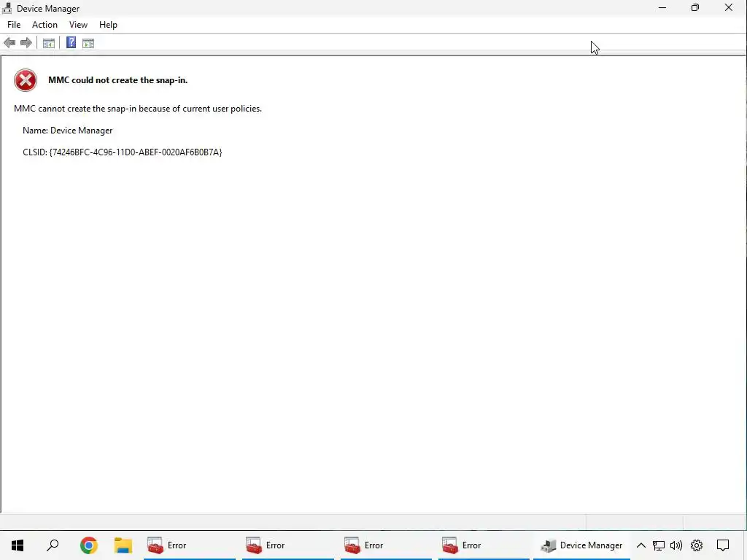The height and width of the screenshot is (560, 747).
Task: Launch Google Chrome from taskbar
Action: point(88,545)
